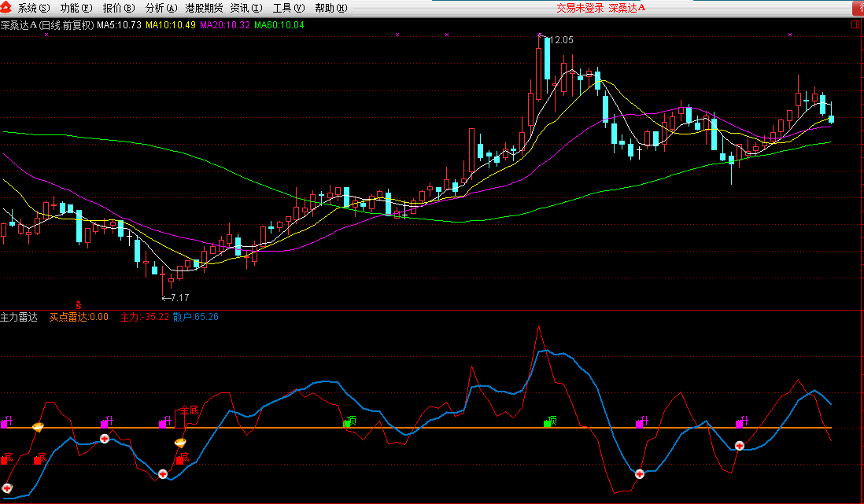Open the 分析 menu

point(161,8)
